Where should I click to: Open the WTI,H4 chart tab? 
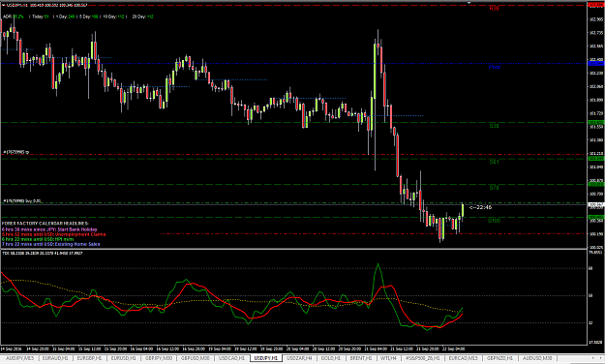[x=388, y=358]
